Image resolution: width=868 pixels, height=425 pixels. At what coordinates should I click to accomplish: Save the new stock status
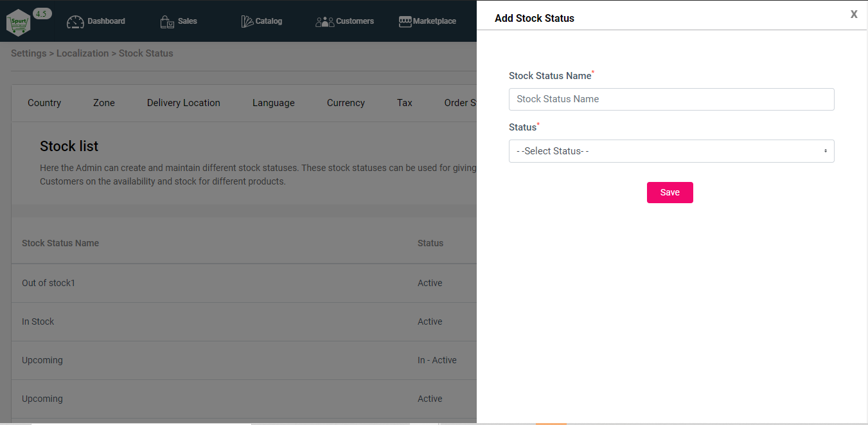point(670,192)
